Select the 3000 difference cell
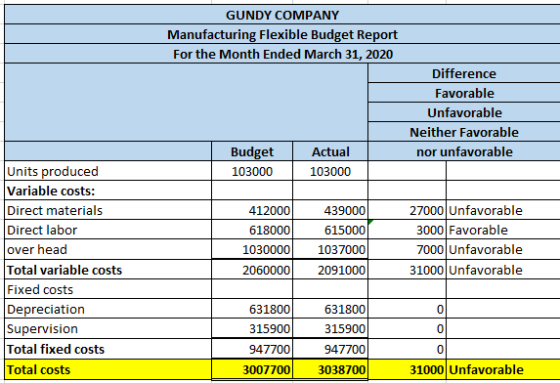Screen dimensions: 560x383 coord(407,230)
